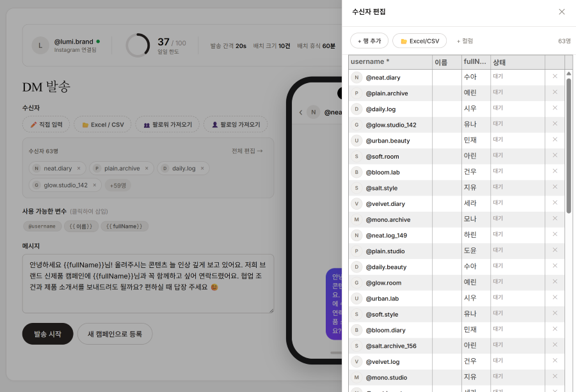The image size is (576, 392).
Task: Click 새 캠페인으로 등록
Action: click(x=115, y=334)
